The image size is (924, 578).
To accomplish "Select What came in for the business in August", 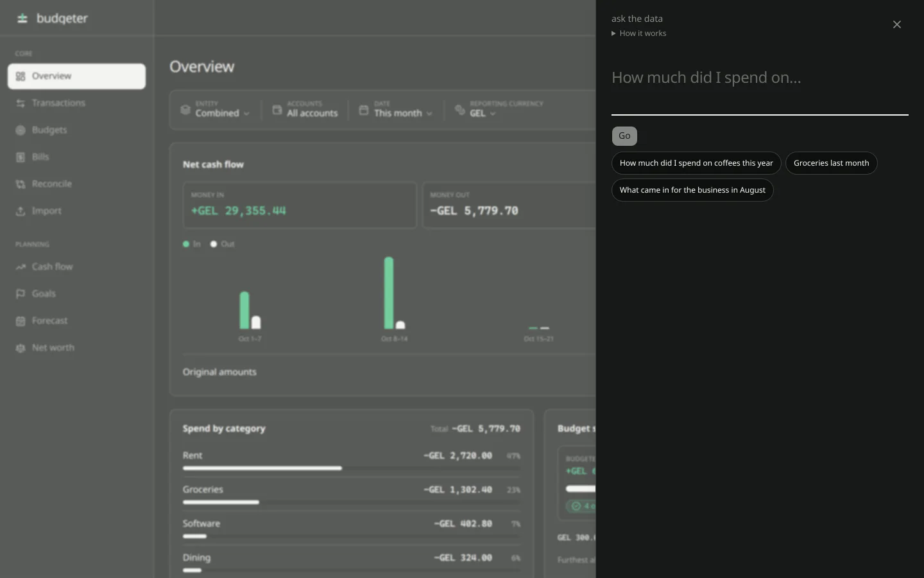I will click(692, 190).
